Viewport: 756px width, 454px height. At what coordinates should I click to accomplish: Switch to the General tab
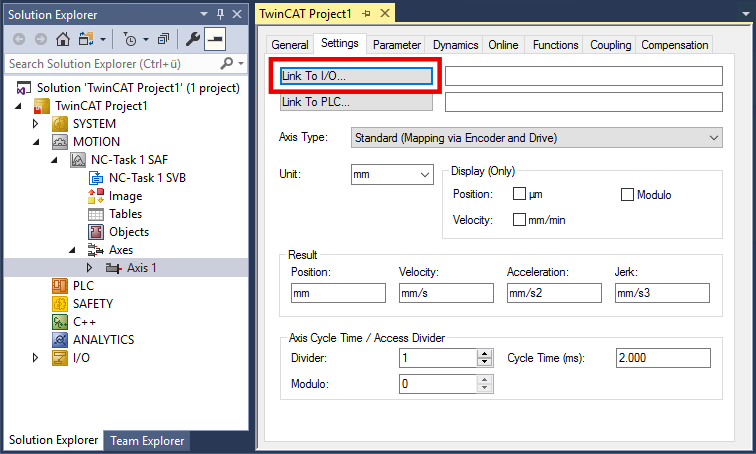[290, 45]
